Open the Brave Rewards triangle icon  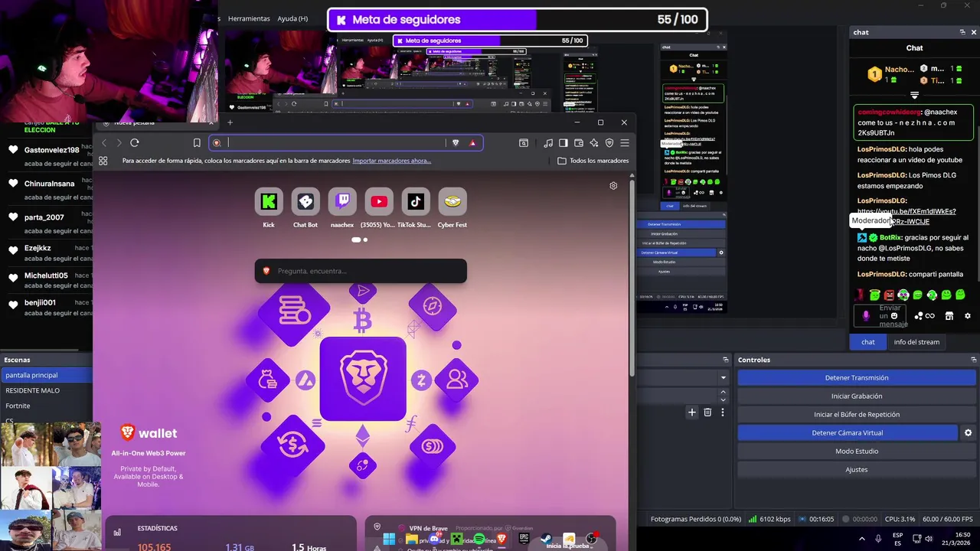472,142
